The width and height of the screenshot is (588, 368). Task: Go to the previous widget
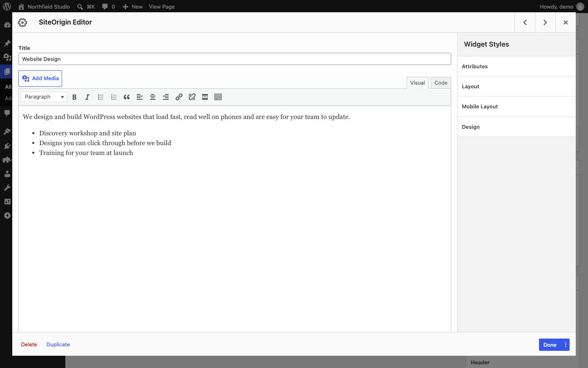[525, 22]
